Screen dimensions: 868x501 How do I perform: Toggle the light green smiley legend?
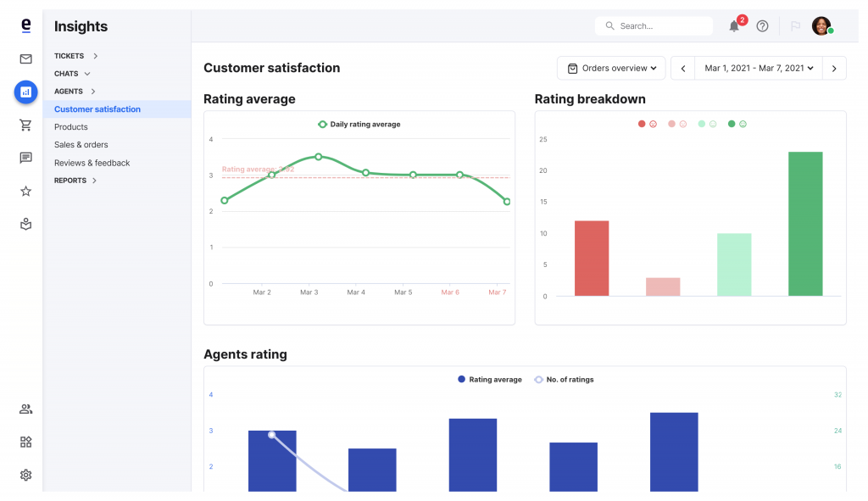coord(707,124)
